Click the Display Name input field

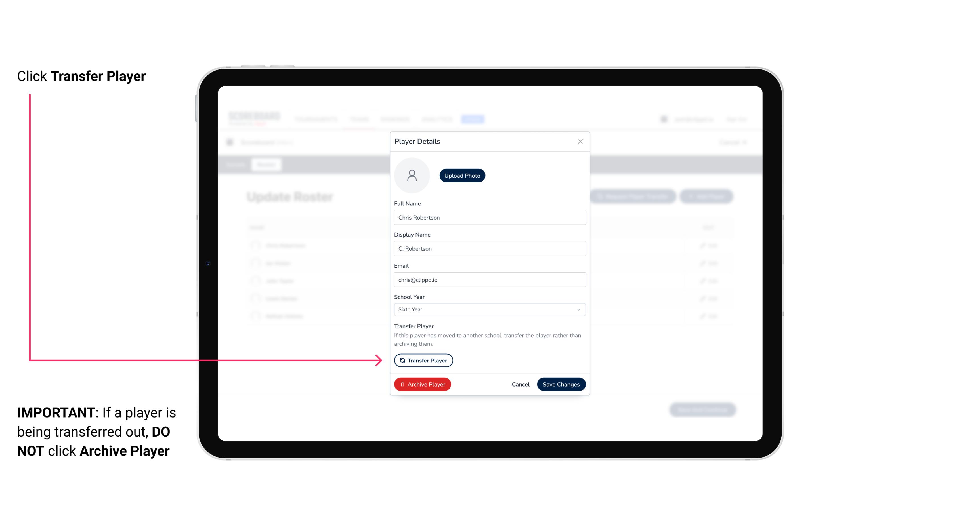(489, 248)
